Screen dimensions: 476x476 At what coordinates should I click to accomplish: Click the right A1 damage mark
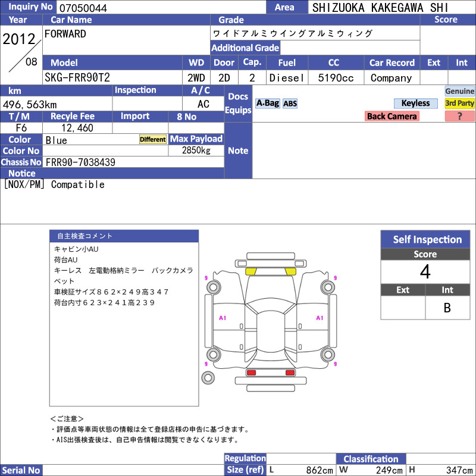(320, 318)
